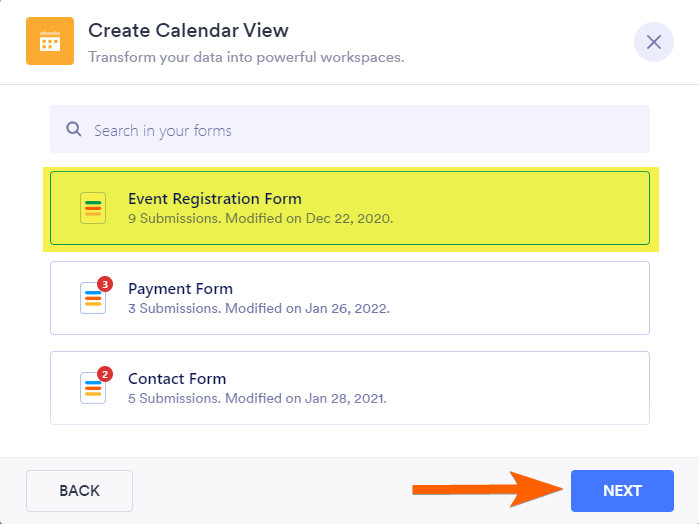Image resolution: width=699 pixels, height=524 pixels.
Task: Click the Contact Form document icon
Action: [92, 388]
